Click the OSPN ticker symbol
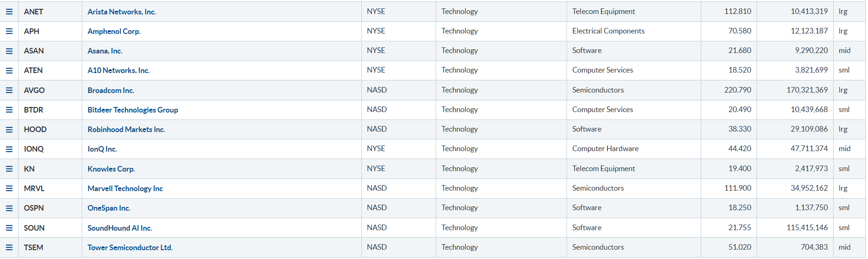The image size is (868, 259). click(x=34, y=208)
